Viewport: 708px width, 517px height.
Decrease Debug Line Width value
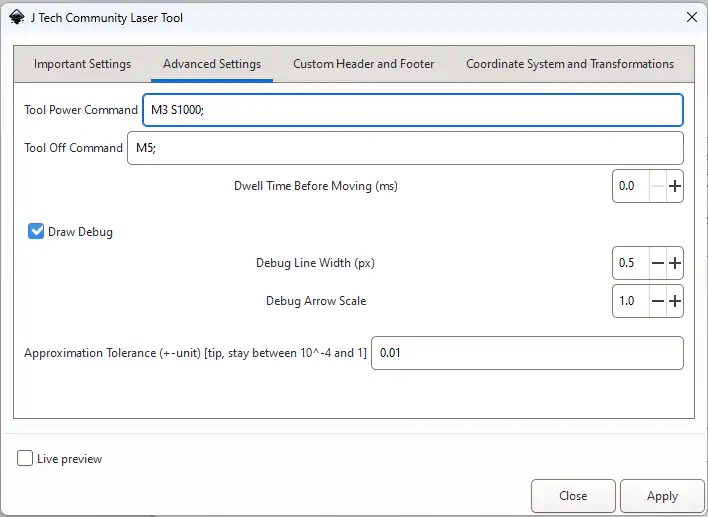[x=658, y=263]
